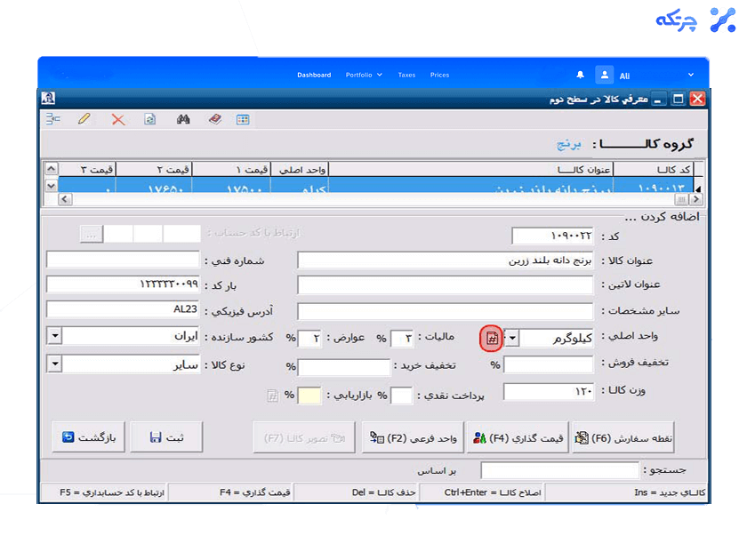Click the ellipsis button near ارتباط با کد حساب
The height and width of the screenshot is (560, 747).
[92, 234]
